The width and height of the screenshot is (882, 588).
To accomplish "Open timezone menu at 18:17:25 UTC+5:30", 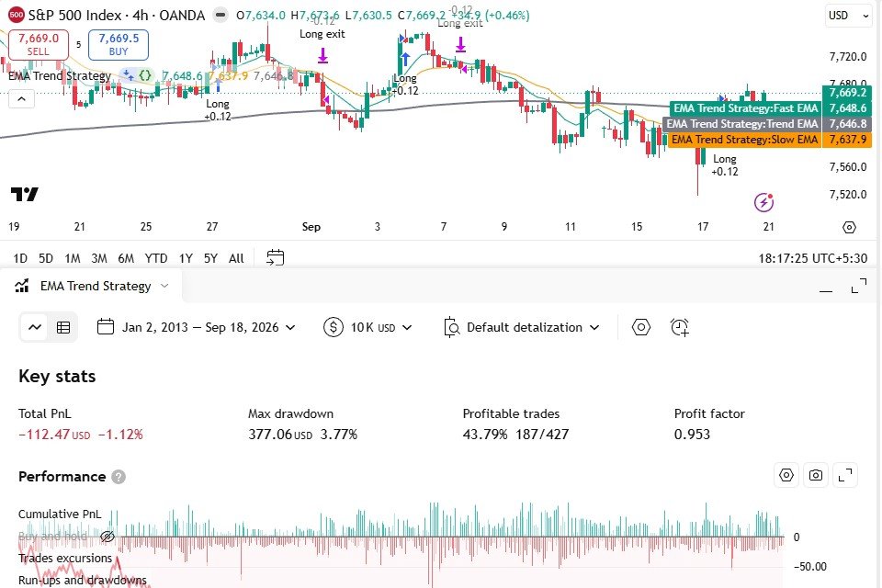I will click(x=812, y=258).
